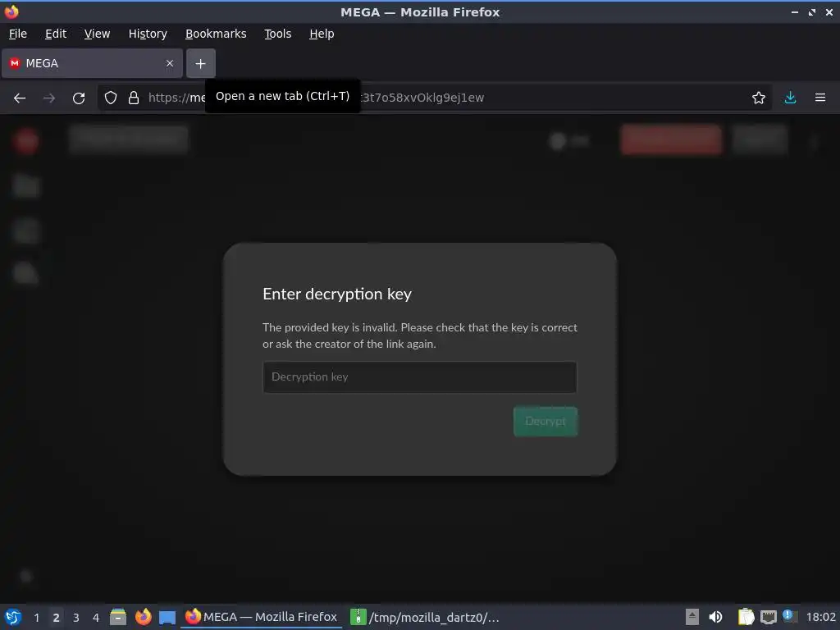
Task: Bookmark this page with the star icon
Action: tap(759, 98)
